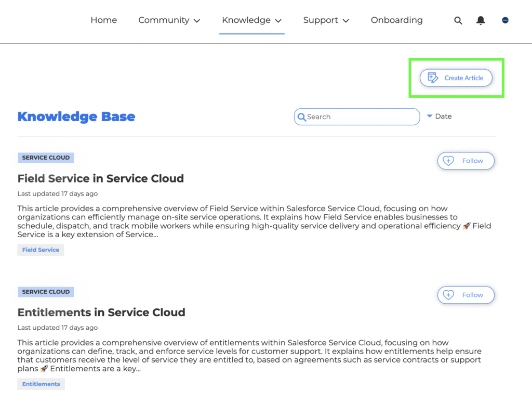This screenshot has height=402, width=532.
Task: Click magnifier icon inside Knowledge Base search
Action: 302,117
